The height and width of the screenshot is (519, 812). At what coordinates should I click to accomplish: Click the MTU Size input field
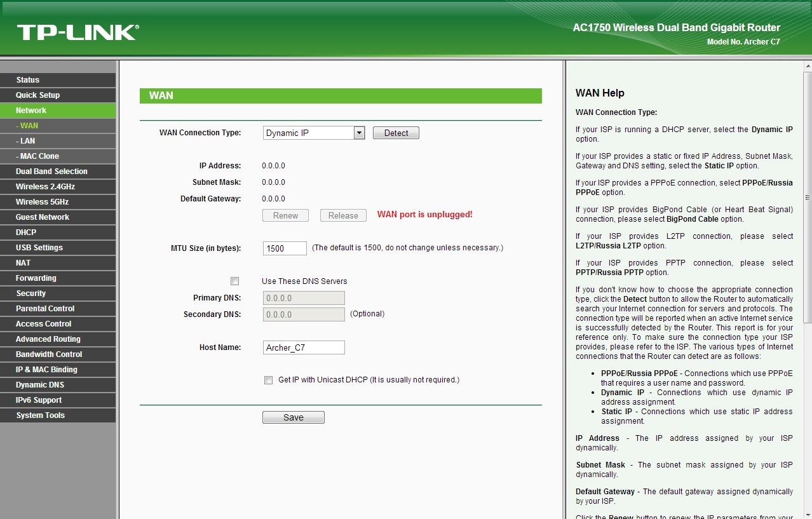(x=285, y=248)
